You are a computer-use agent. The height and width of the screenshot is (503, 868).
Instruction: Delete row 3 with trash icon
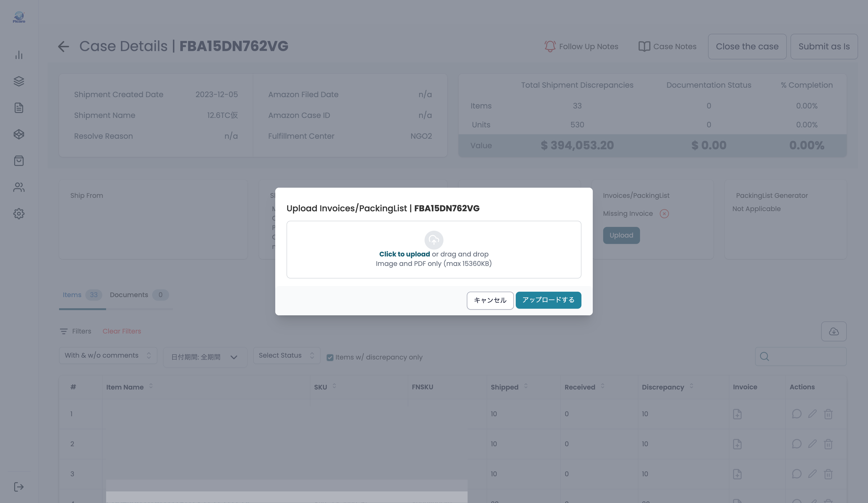tap(828, 474)
